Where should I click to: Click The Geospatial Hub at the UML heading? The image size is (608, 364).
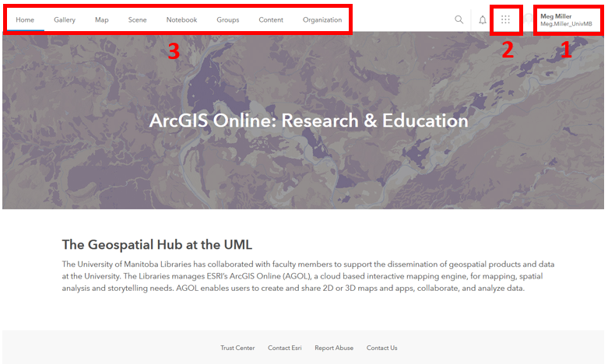tap(157, 245)
